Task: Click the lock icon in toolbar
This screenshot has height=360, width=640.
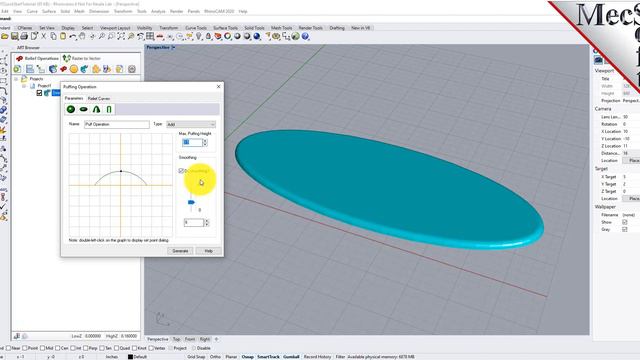Action: click(209, 36)
